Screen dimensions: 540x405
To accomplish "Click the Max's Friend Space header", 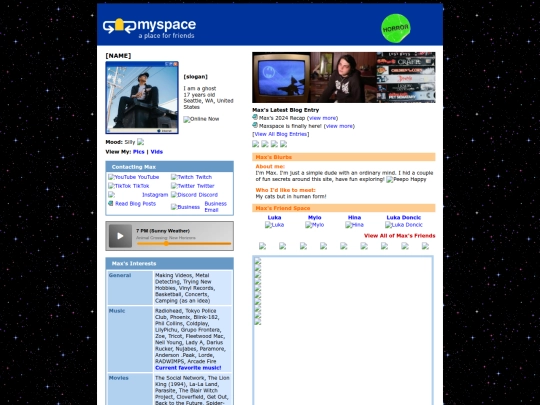I will click(344, 208).
